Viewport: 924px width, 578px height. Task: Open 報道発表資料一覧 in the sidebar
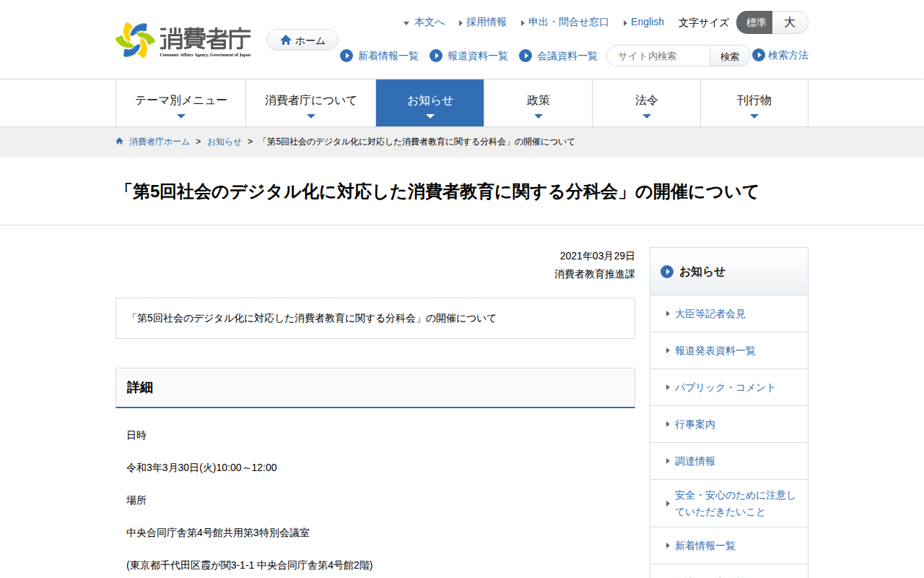(715, 351)
